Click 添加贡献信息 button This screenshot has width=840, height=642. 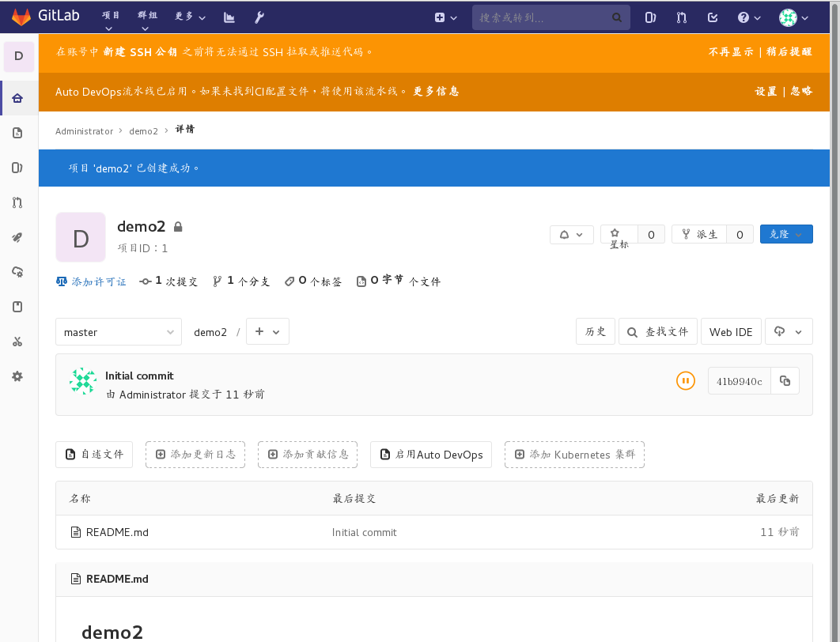[308, 455]
